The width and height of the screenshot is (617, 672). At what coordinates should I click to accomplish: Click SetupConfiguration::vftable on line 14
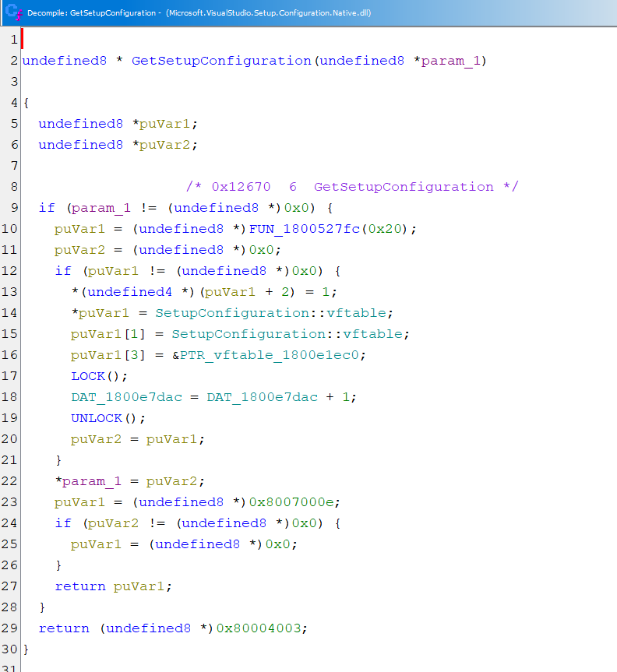270,313
